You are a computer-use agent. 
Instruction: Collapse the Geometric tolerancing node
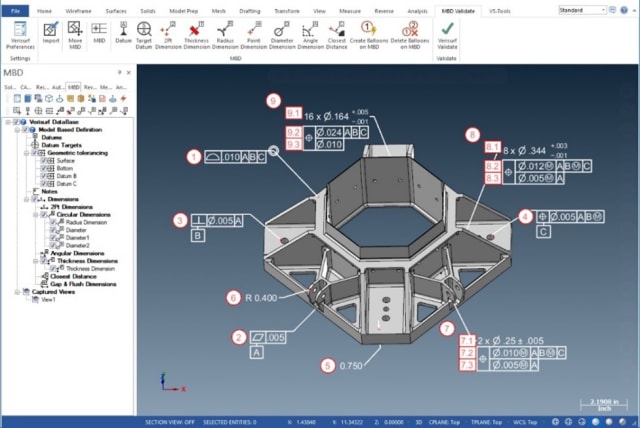22,153
